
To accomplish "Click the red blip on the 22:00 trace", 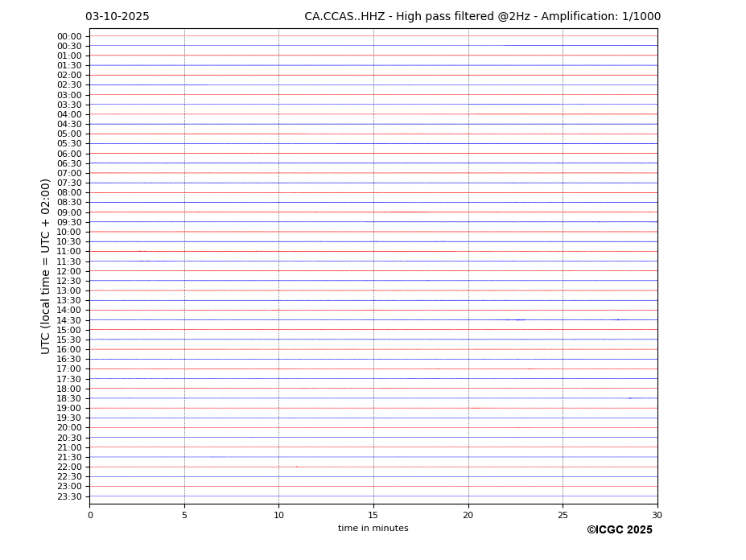I will 296,467.
